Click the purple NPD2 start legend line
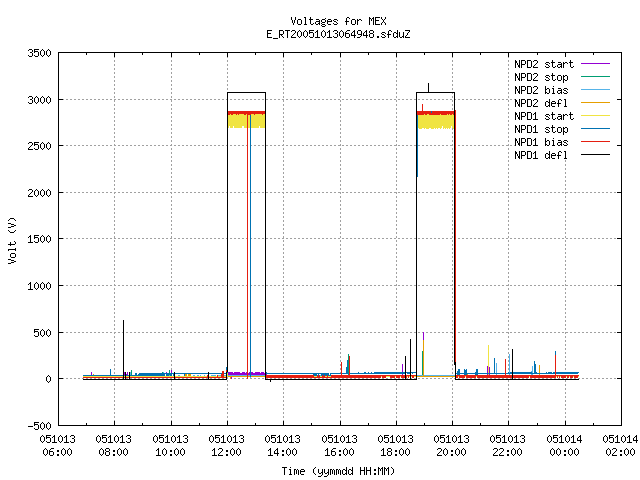This screenshot has height=480, width=640. tap(595, 64)
